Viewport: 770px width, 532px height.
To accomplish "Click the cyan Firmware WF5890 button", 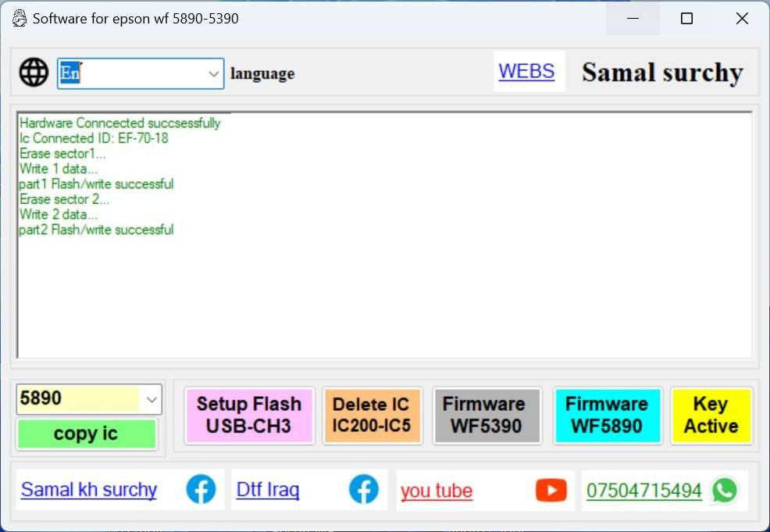I will tap(607, 415).
